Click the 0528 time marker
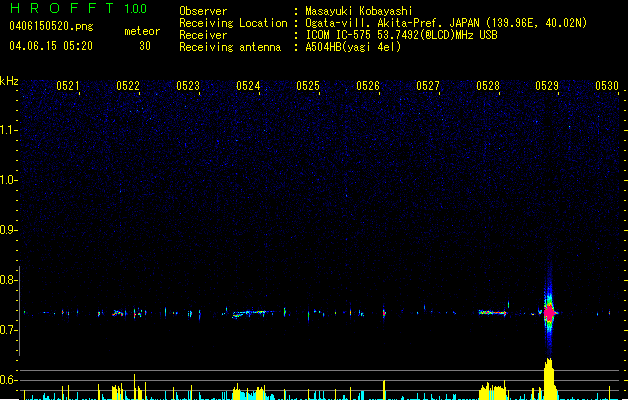The width and height of the screenshot is (629, 400). tap(488, 86)
